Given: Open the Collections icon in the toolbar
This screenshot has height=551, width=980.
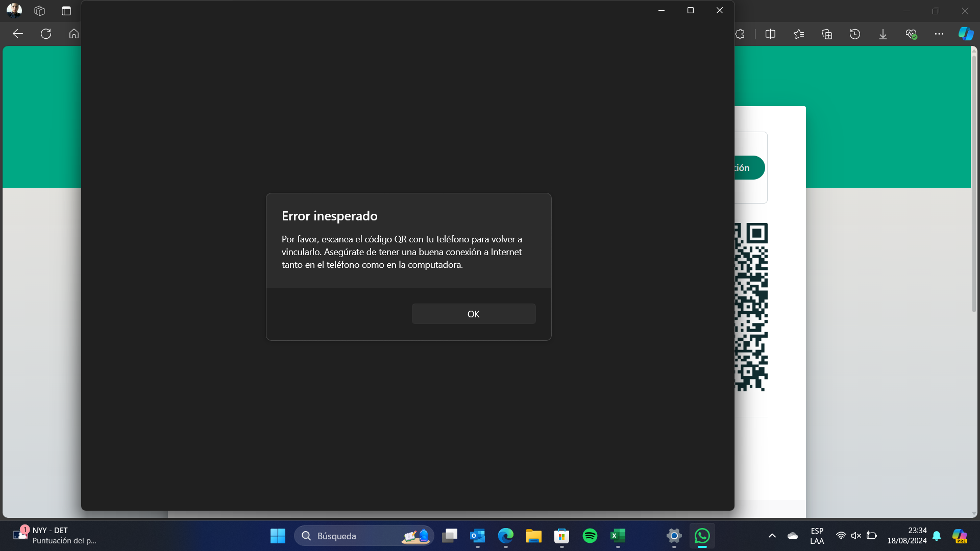Looking at the screenshot, I should click(827, 34).
